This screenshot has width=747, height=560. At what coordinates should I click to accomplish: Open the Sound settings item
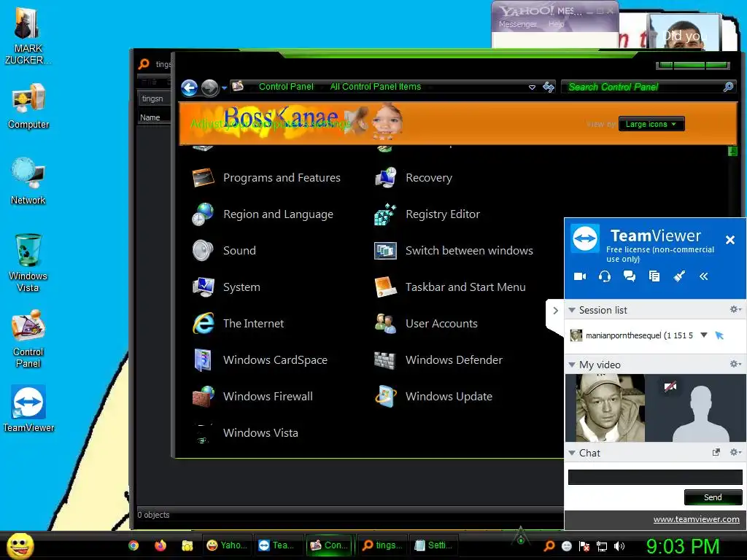[x=224, y=251]
